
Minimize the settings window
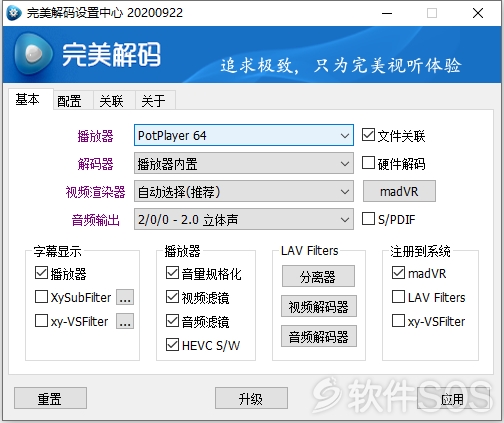[x=387, y=13]
